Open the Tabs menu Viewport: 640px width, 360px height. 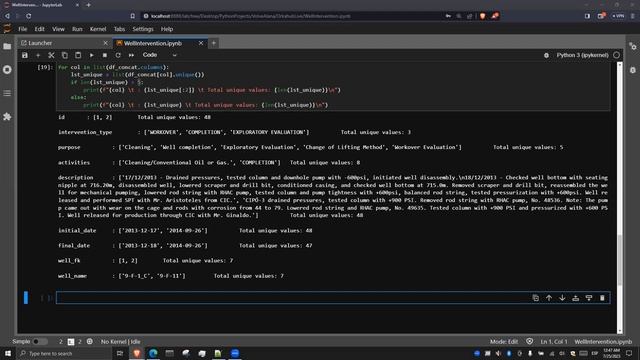119,29
